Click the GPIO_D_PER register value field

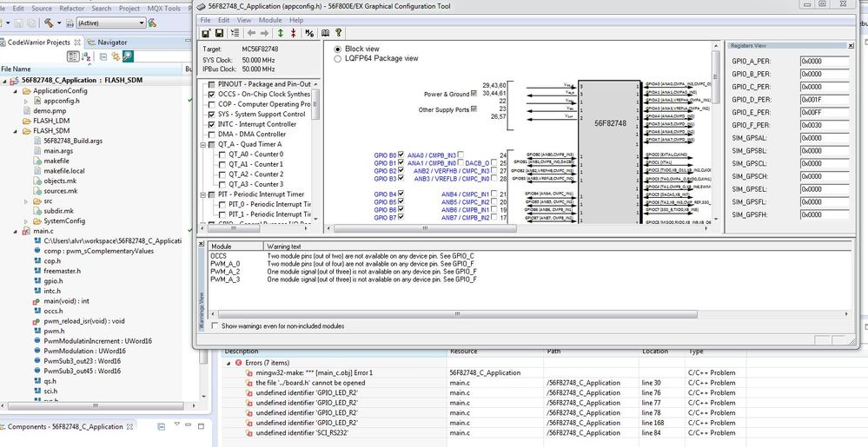pyautogui.click(x=825, y=100)
